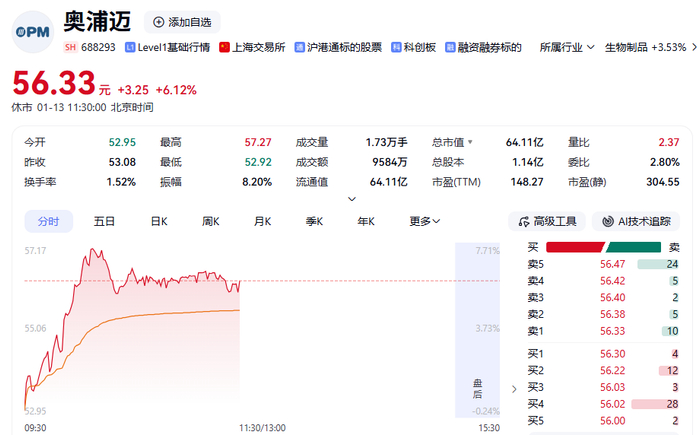Click the red intraday price line peak
This screenshot has height=435, width=700.
pos(93,249)
